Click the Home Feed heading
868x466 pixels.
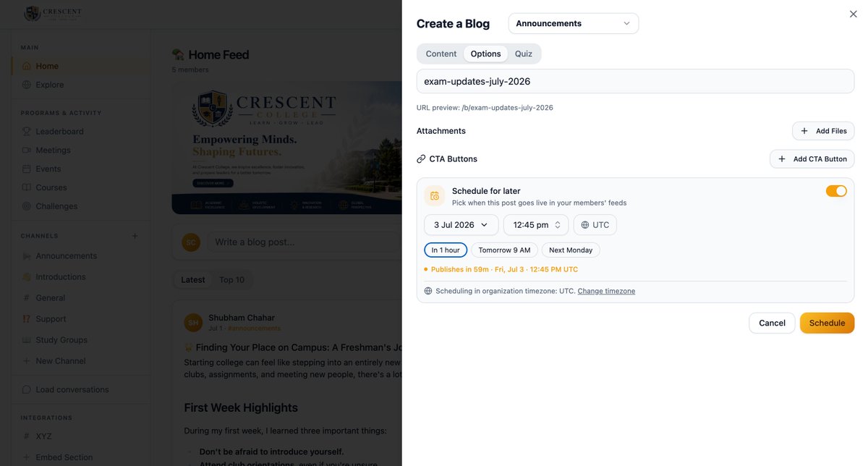point(218,55)
